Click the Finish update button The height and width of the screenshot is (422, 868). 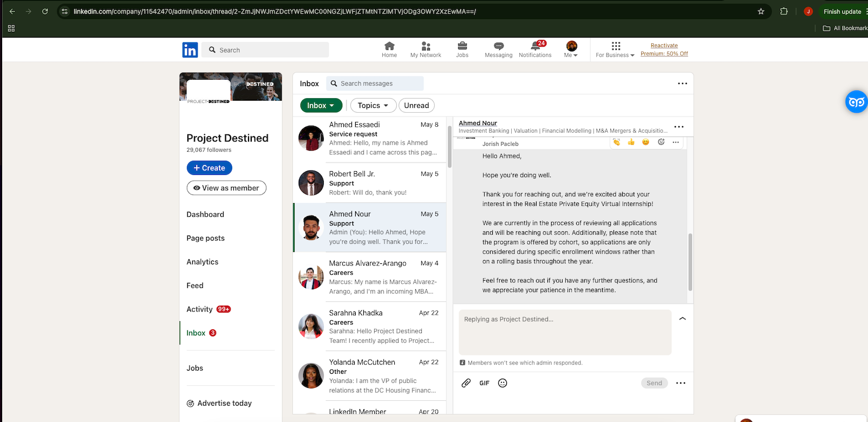click(843, 11)
